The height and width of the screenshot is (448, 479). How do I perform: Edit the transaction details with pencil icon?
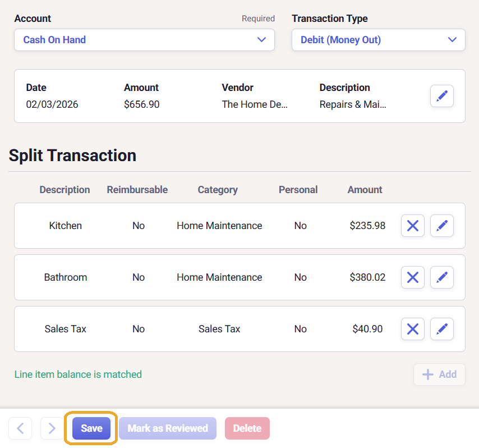(x=441, y=96)
